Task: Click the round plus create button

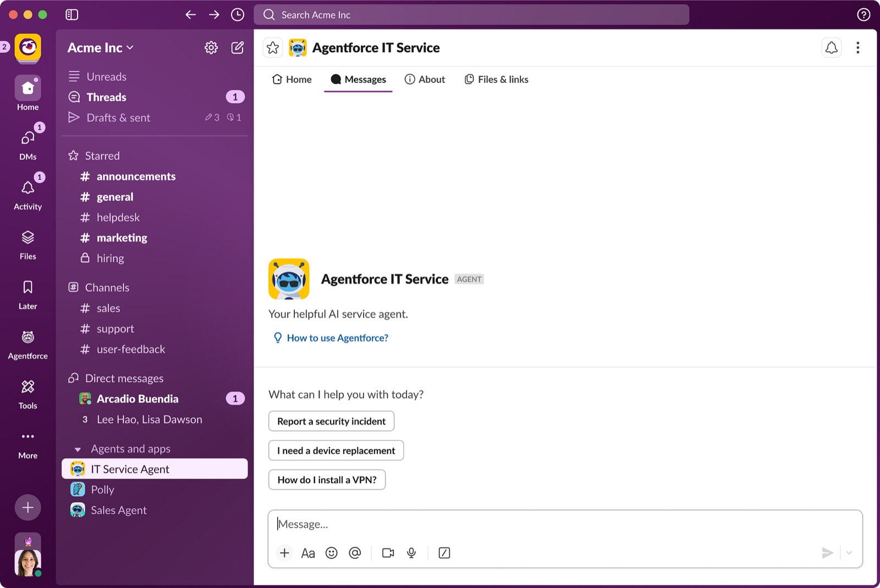Action: point(28,507)
